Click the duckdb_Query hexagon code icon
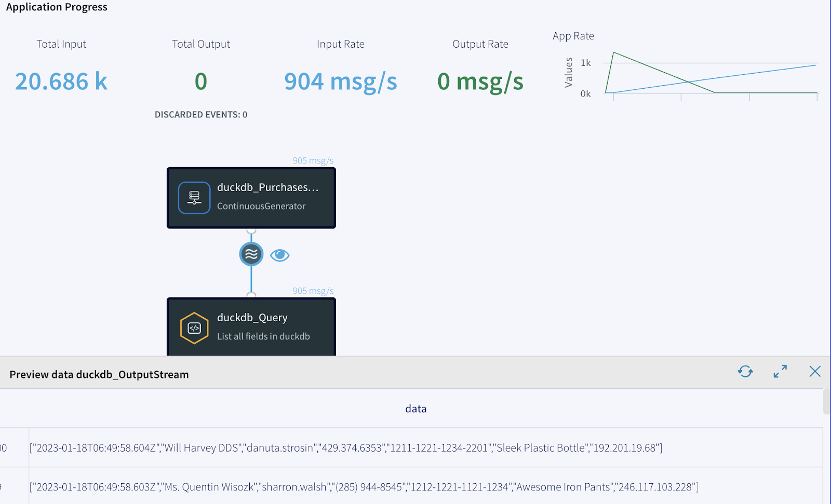 click(194, 328)
